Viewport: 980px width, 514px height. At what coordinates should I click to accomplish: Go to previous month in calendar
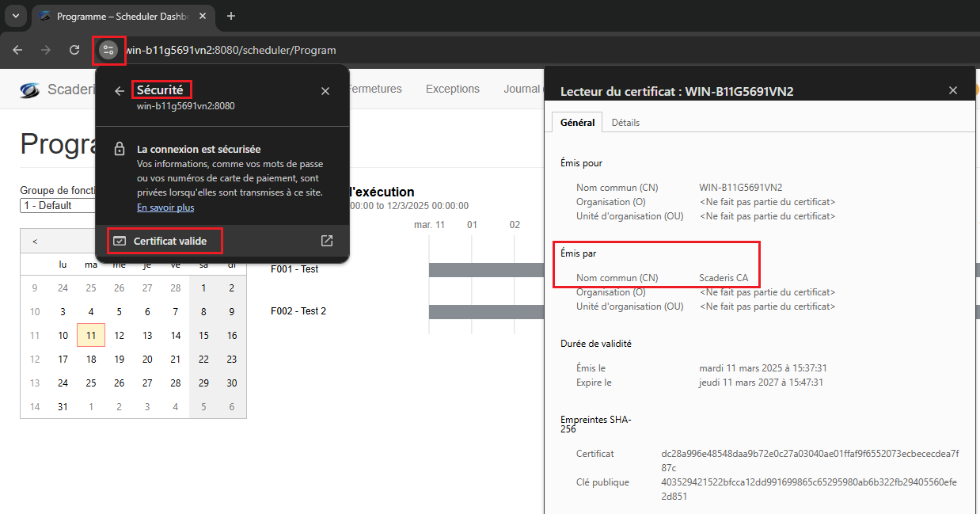pyautogui.click(x=35, y=242)
